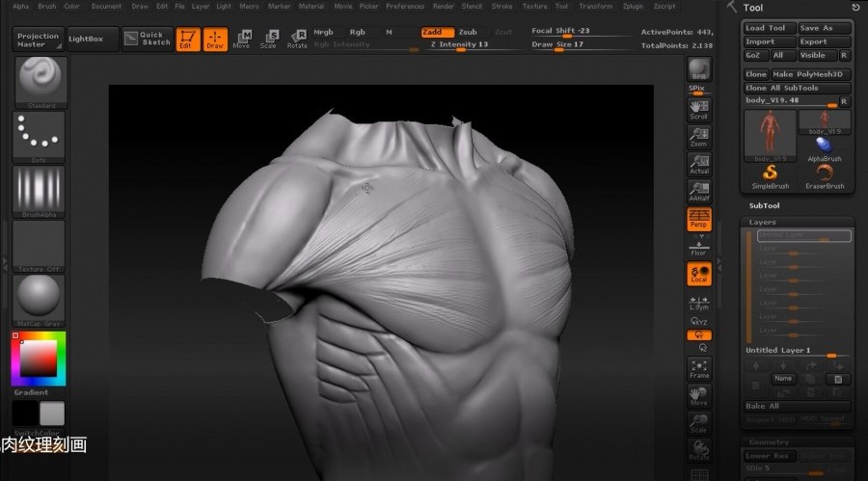Select the Rotate transform icon
868x481 pixels.
click(297, 39)
